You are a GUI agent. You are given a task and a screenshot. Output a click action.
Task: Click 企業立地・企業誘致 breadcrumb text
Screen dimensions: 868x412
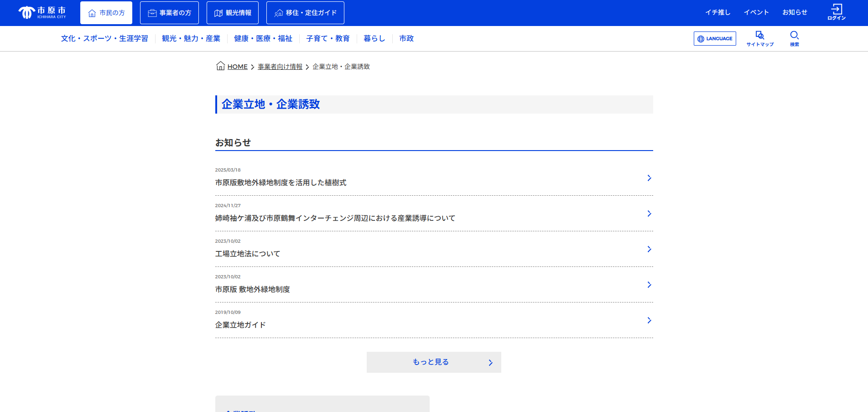pos(341,67)
